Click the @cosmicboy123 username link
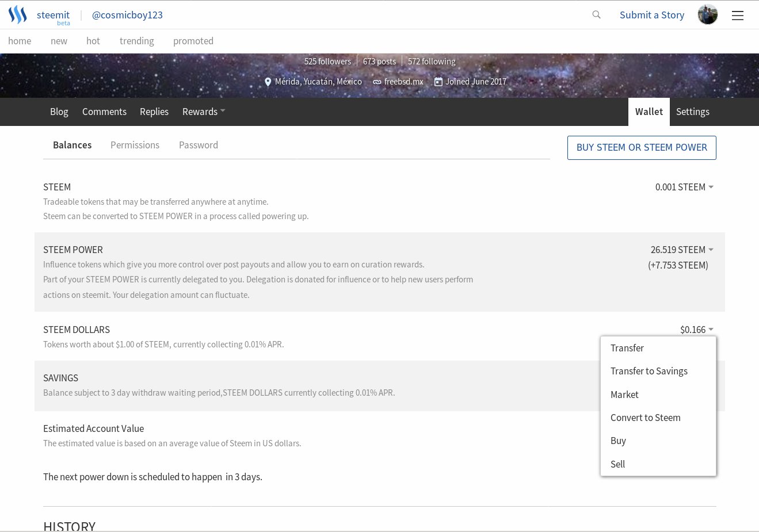759x532 pixels. [x=127, y=15]
